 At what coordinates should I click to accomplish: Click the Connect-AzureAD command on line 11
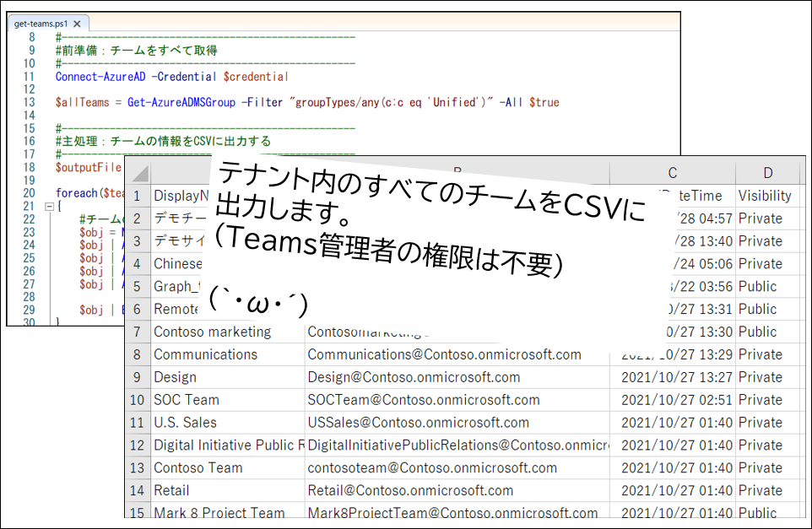tap(100, 77)
